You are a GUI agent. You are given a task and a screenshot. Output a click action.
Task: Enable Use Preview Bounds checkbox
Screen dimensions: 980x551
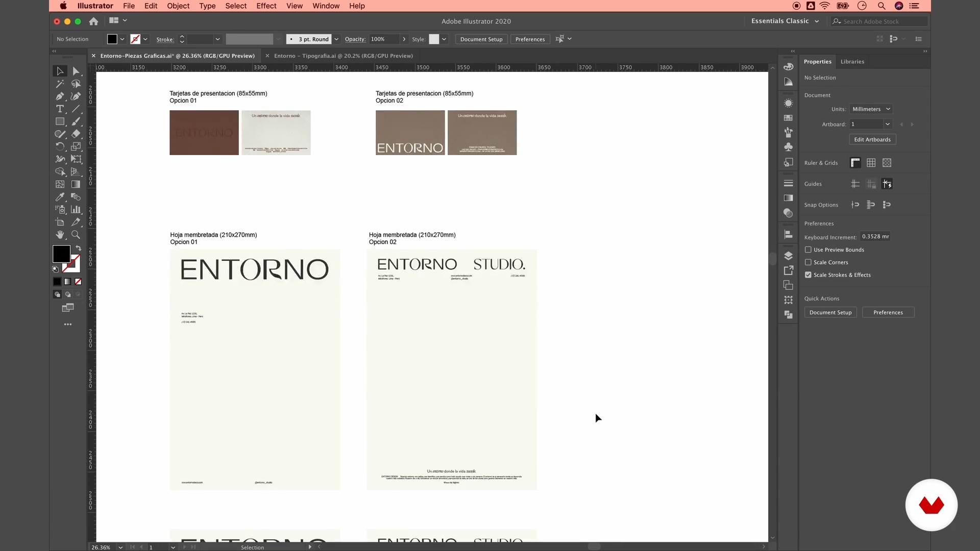808,249
